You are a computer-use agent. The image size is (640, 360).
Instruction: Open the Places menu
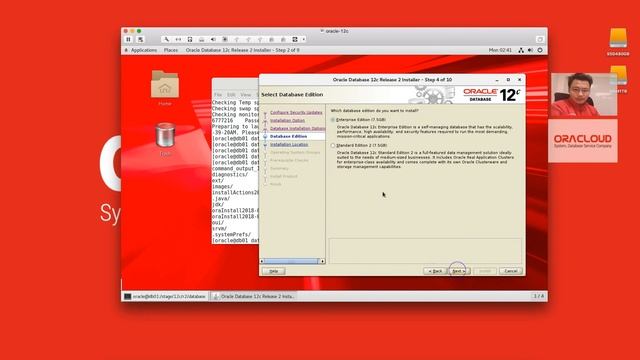tap(171, 50)
